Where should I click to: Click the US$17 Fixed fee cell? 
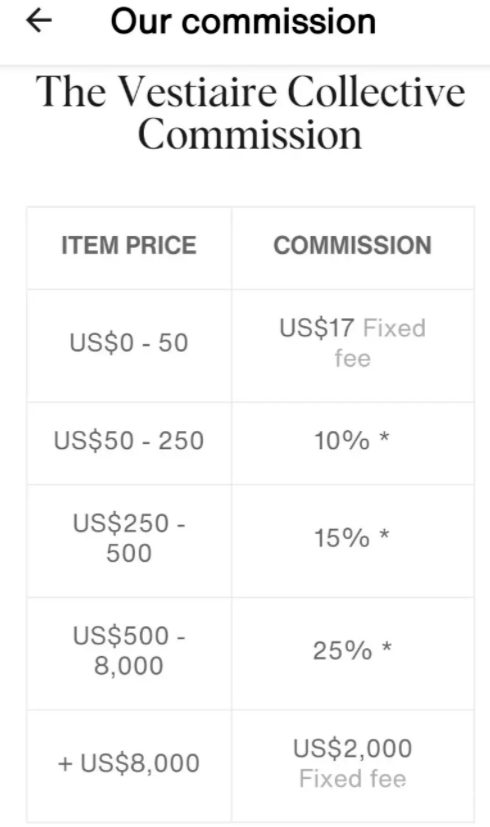[x=352, y=343]
